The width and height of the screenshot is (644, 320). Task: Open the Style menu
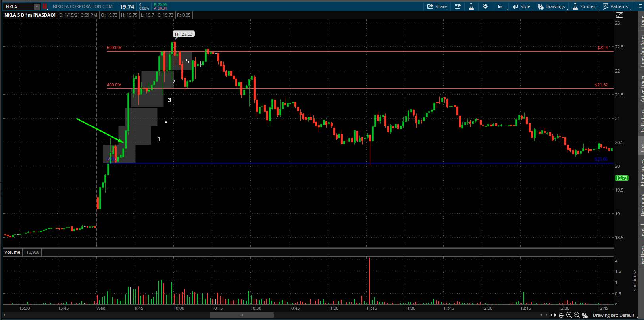pyautogui.click(x=521, y=6)
